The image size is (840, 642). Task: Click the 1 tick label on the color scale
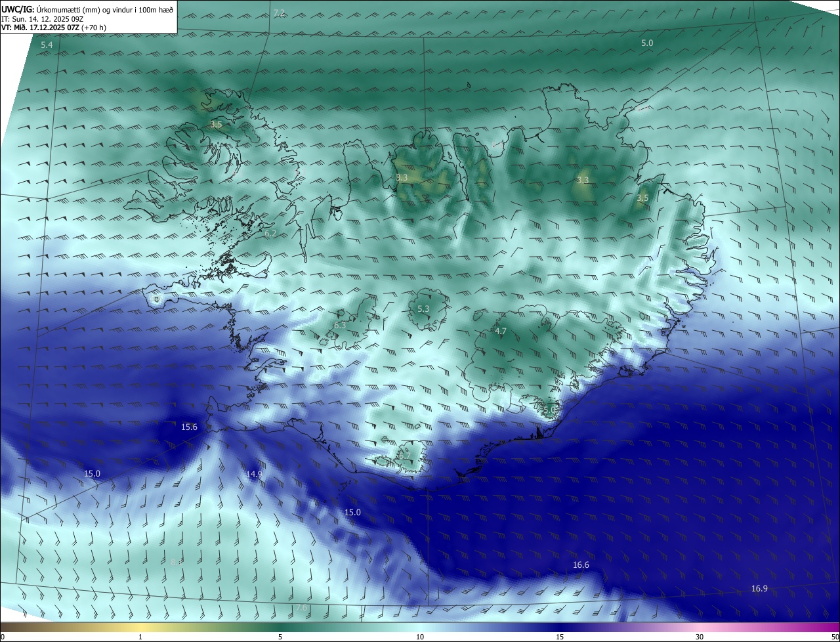point(140,637)
